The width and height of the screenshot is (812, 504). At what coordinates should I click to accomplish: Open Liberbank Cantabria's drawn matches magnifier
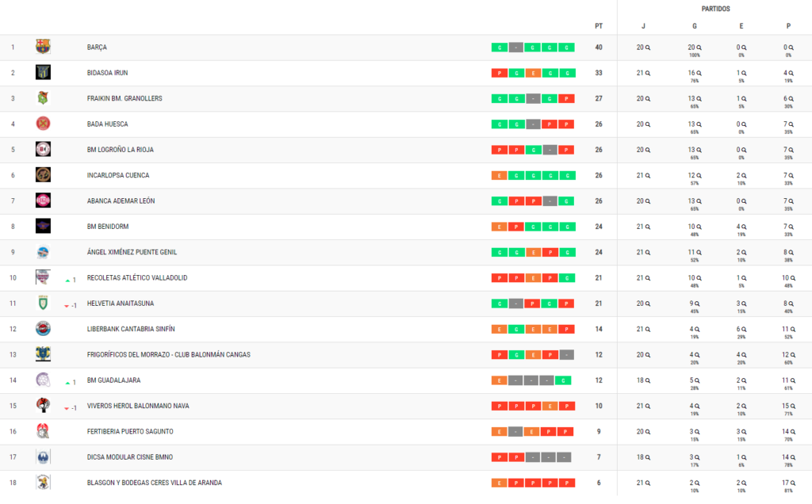pos(744,330)
